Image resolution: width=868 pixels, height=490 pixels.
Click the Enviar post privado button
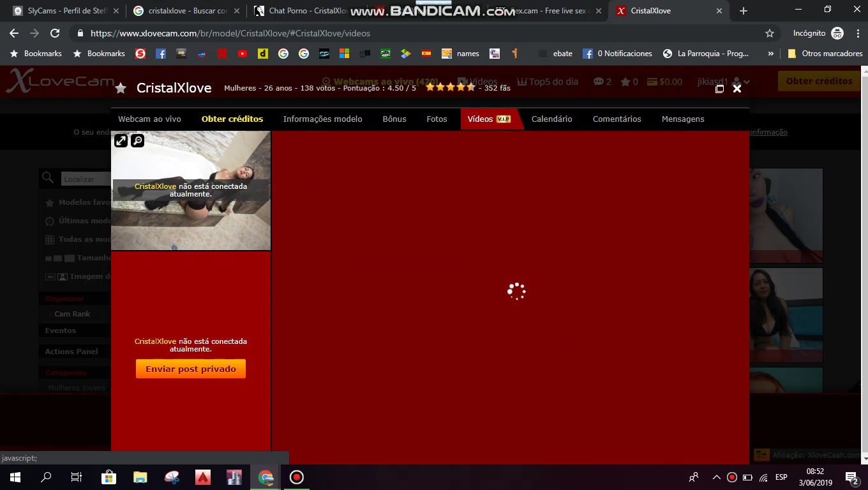tap(191, 369)
